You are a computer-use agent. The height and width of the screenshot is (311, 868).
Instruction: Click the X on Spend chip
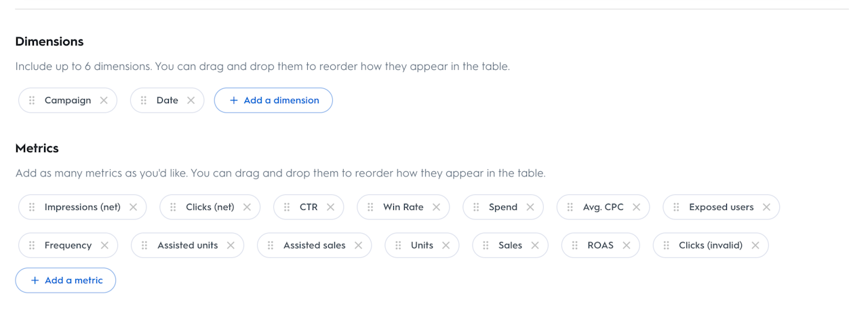tap(530, 207)
